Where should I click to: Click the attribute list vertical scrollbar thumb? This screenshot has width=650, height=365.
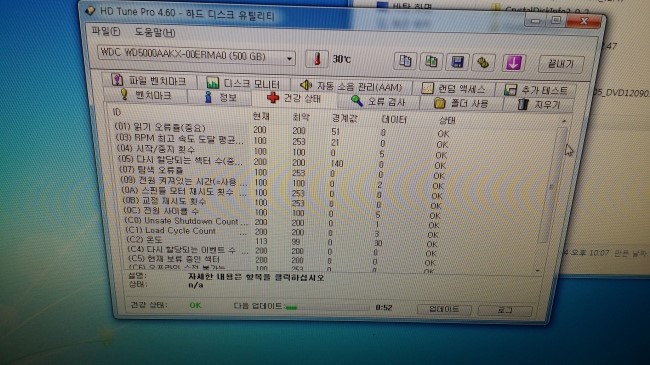553,185
